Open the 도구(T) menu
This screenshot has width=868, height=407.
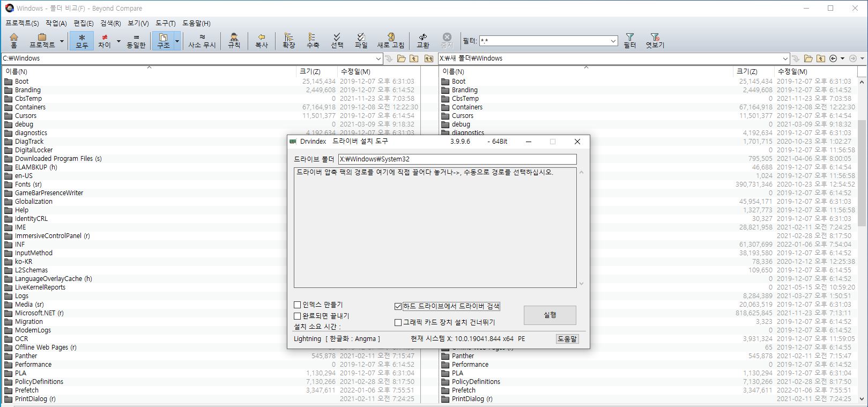coord(166,23)
